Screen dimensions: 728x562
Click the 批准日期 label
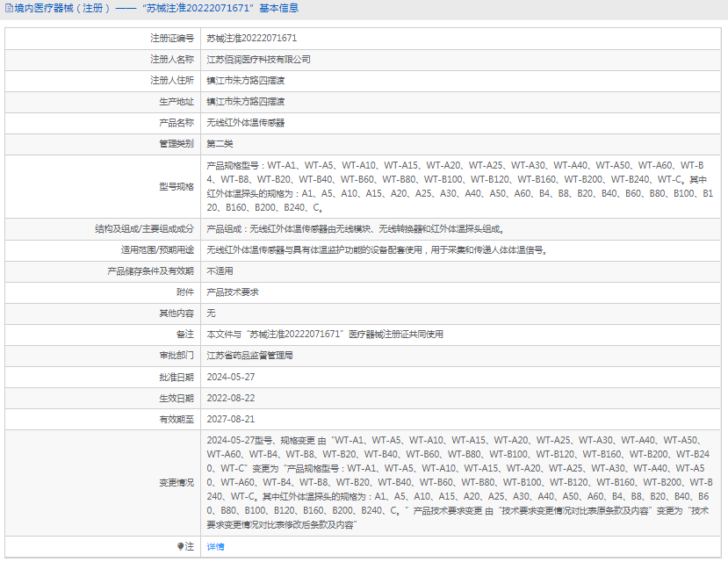pyautogui.click(x=177, y=377)
